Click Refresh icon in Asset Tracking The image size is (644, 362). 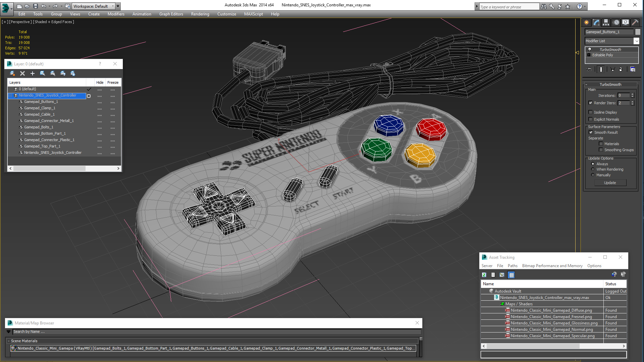pos(484,275)
